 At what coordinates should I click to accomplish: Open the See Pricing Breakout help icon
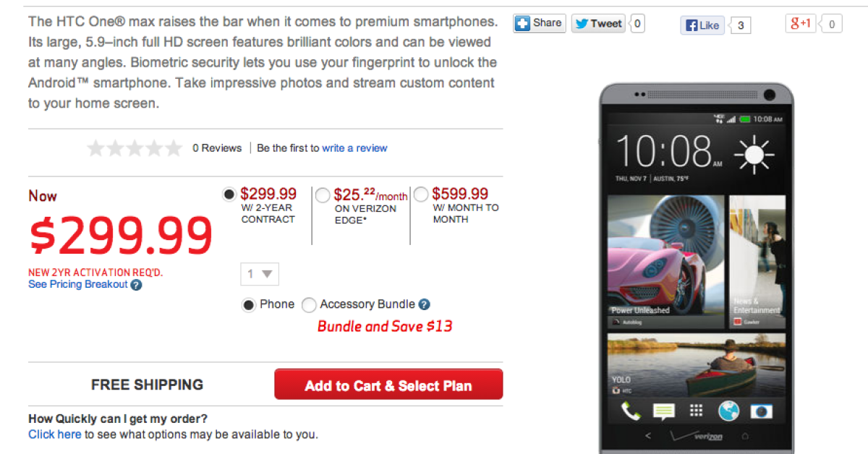coord(136,285)
